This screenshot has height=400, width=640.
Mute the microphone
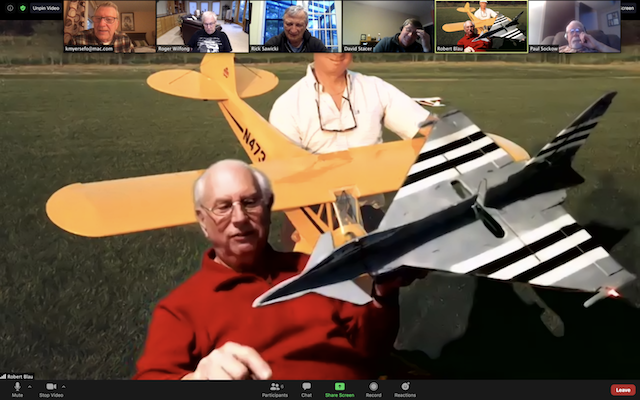[x=17, y=389]
